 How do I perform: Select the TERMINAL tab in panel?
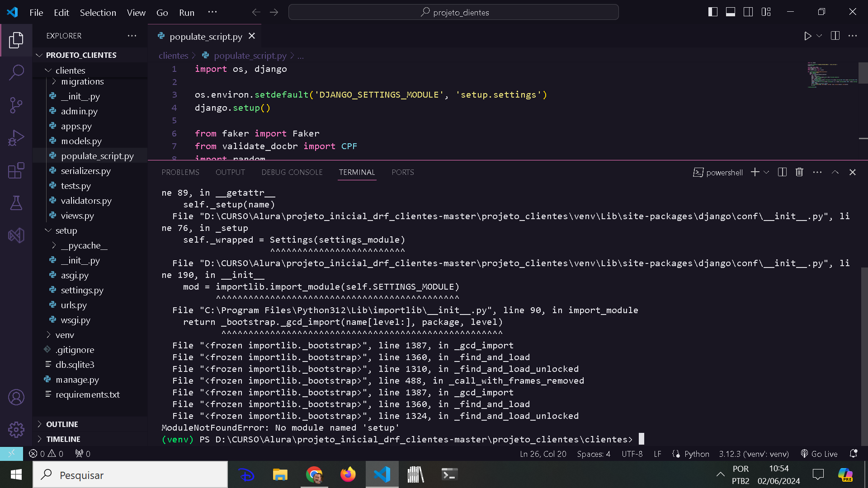[357, 172]
